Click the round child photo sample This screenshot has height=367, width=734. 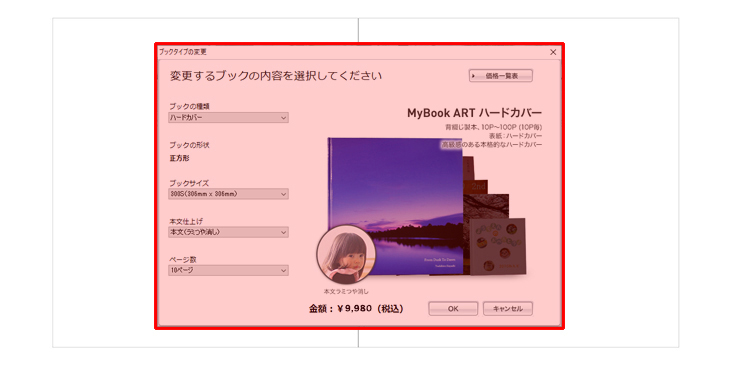point(346,254)
